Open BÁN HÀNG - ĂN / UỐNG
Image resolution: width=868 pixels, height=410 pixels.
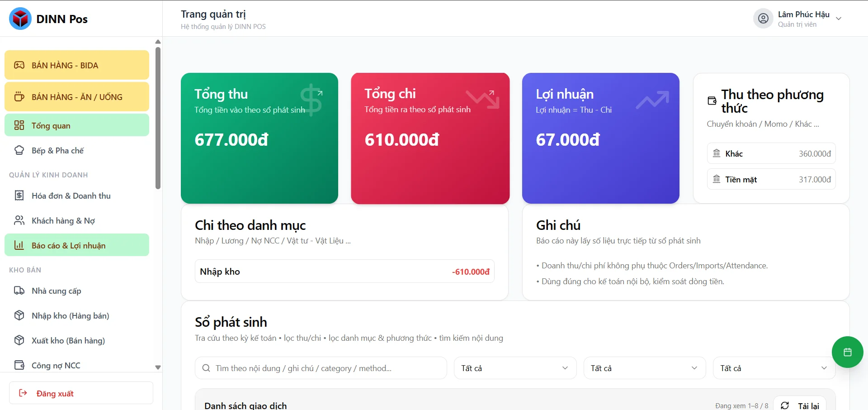[77, 97]
